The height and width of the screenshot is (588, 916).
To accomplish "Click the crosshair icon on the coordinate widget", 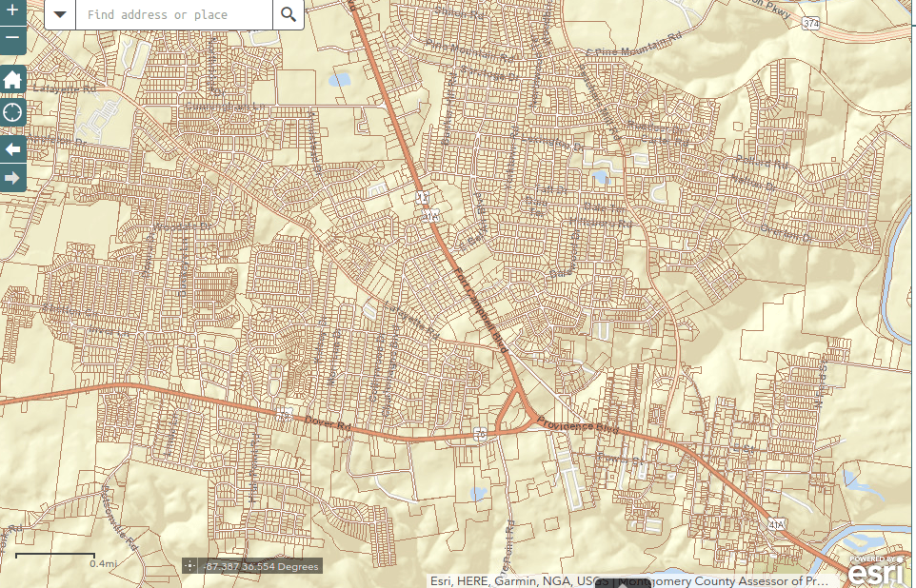I will coord(189,565).
